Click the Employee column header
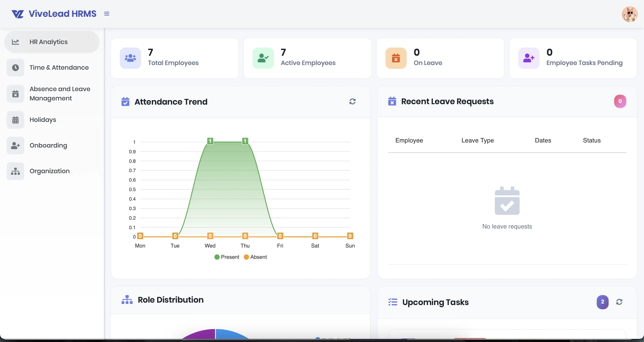The height and width of the screenshot is (342, 644). click(x=409, y=140)
